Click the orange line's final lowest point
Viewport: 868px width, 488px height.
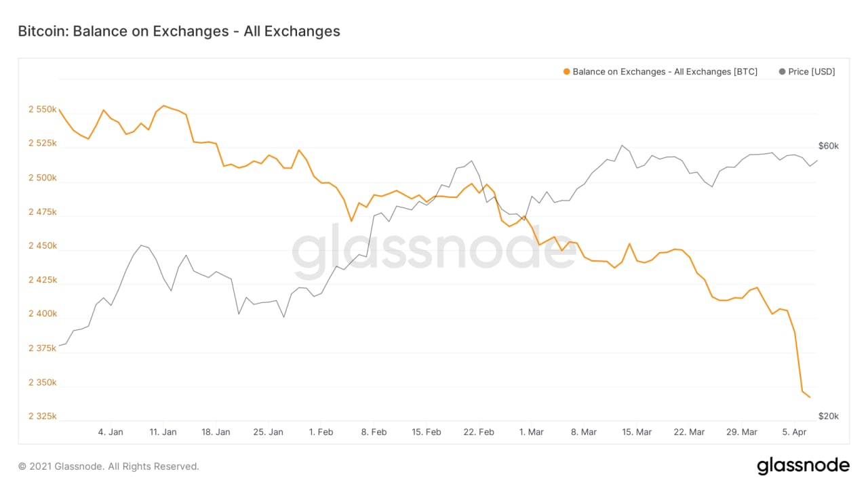tap(810, 397)
